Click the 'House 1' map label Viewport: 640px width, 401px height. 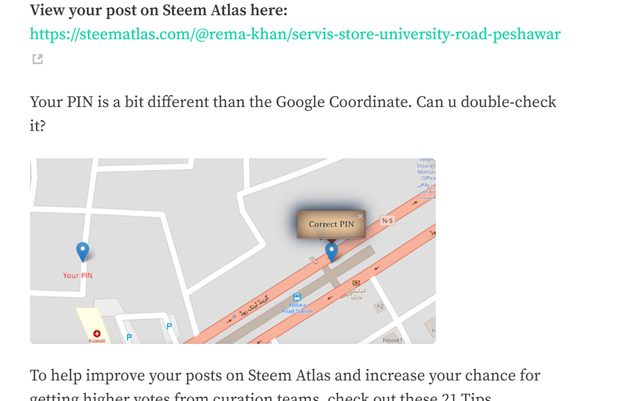point(392,340)
